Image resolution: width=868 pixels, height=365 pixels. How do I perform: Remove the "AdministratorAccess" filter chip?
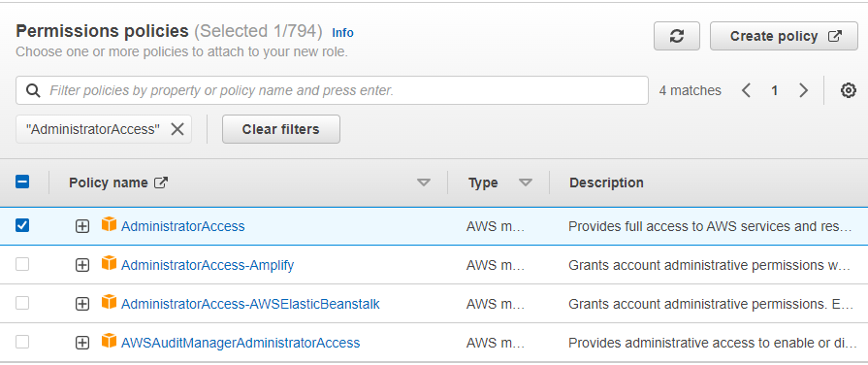click(177, 129)
